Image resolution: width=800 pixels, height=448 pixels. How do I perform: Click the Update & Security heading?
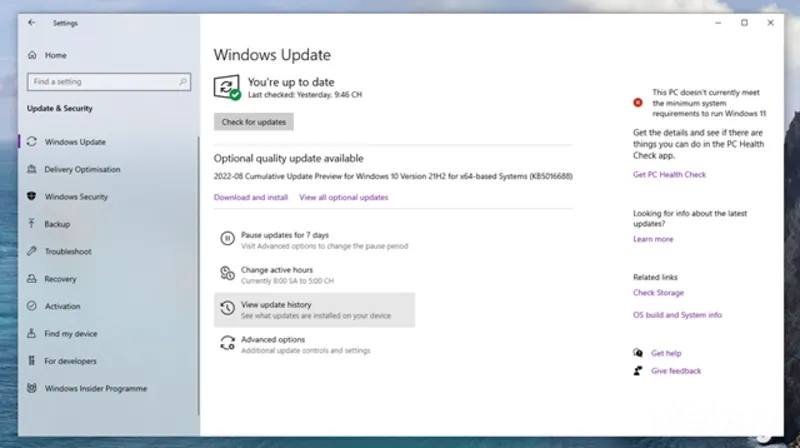(60, 108)
